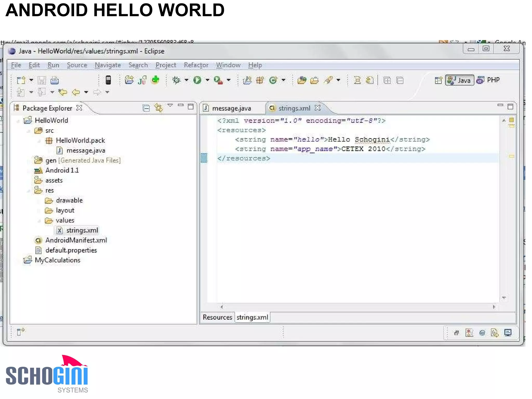
Task: Open the Source menu
Action: [x=77, y=65]
